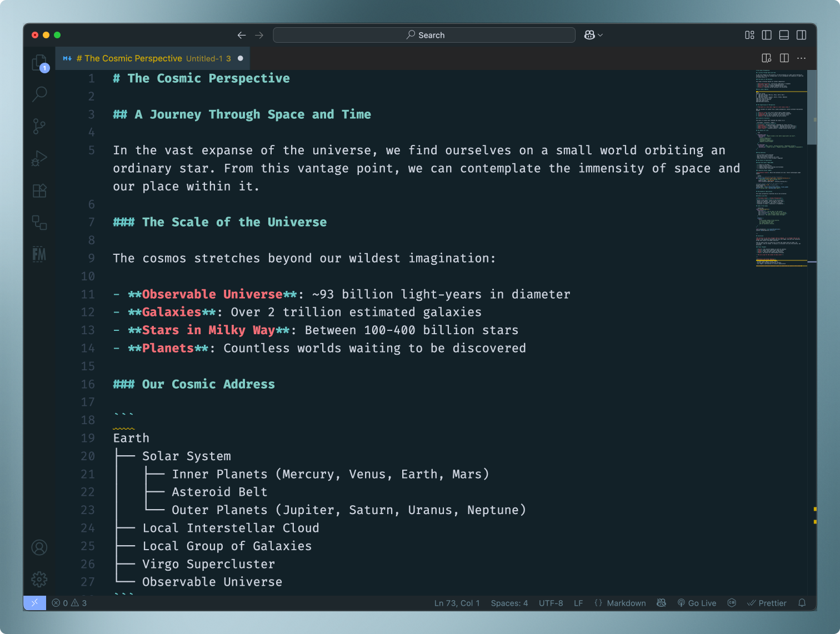Open the Source Control view
Screen dimensions: 840x634
coord(39,126)
